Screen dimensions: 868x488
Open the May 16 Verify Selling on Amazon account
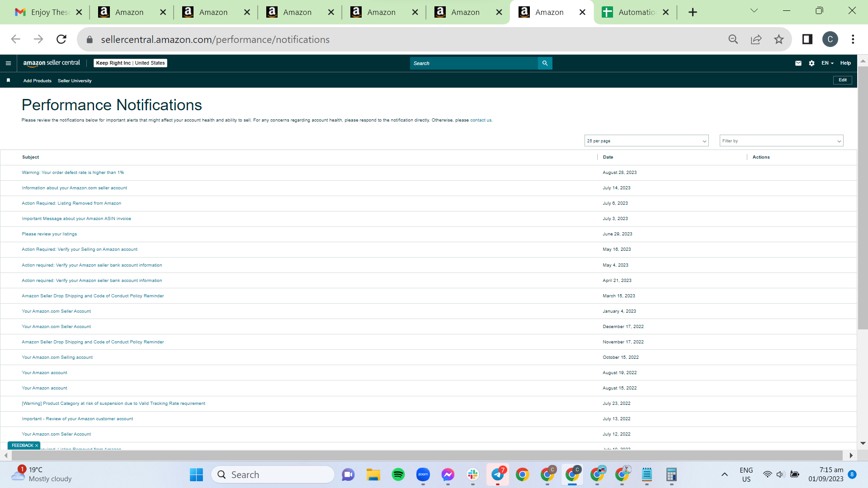pos(80,249)
